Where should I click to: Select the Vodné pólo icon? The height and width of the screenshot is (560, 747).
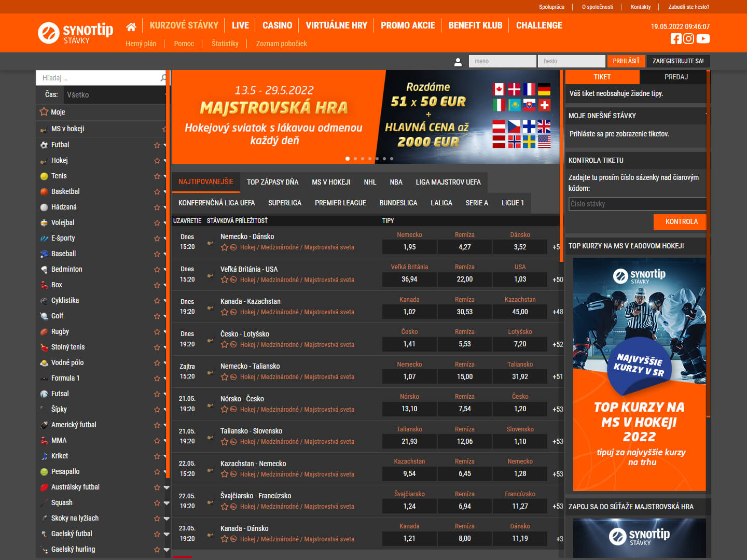44,363
